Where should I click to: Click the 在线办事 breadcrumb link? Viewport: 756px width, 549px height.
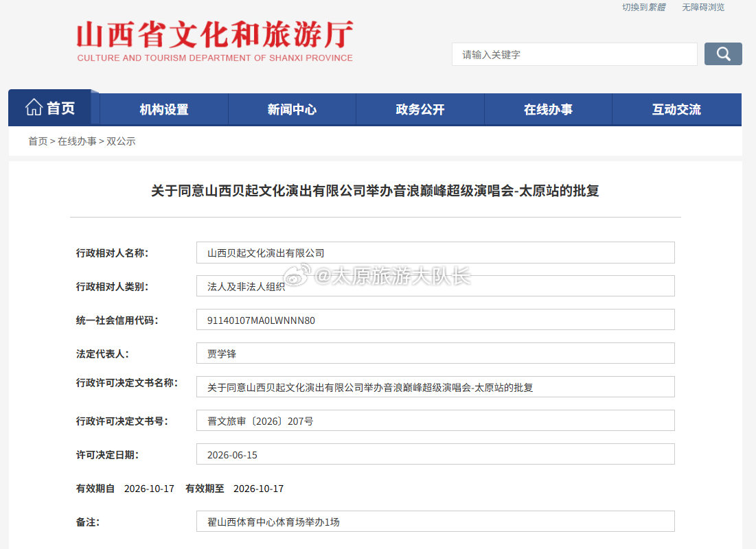tap(77, 141)
